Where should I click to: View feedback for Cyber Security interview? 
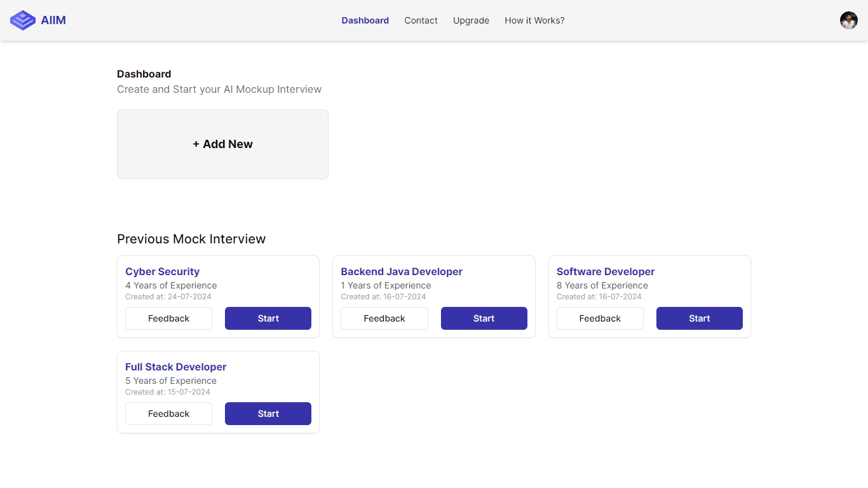coord(168,318)
